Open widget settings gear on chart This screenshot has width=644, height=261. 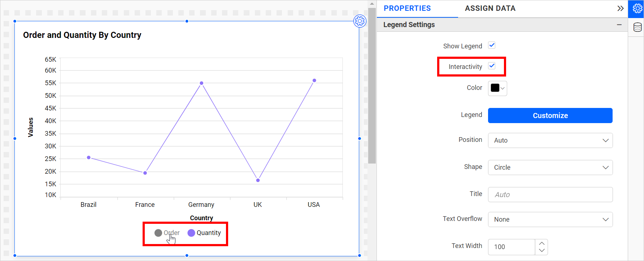click(x=360, y=21)
